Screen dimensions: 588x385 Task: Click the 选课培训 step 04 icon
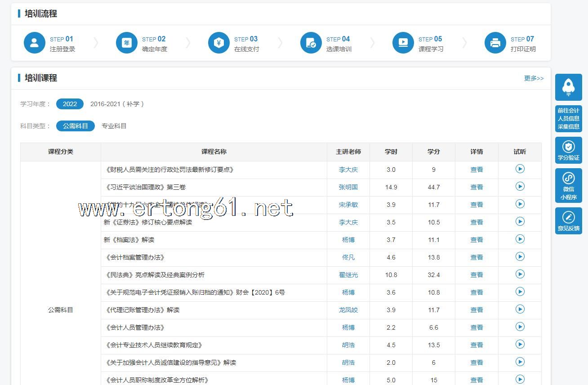point(311,43)
